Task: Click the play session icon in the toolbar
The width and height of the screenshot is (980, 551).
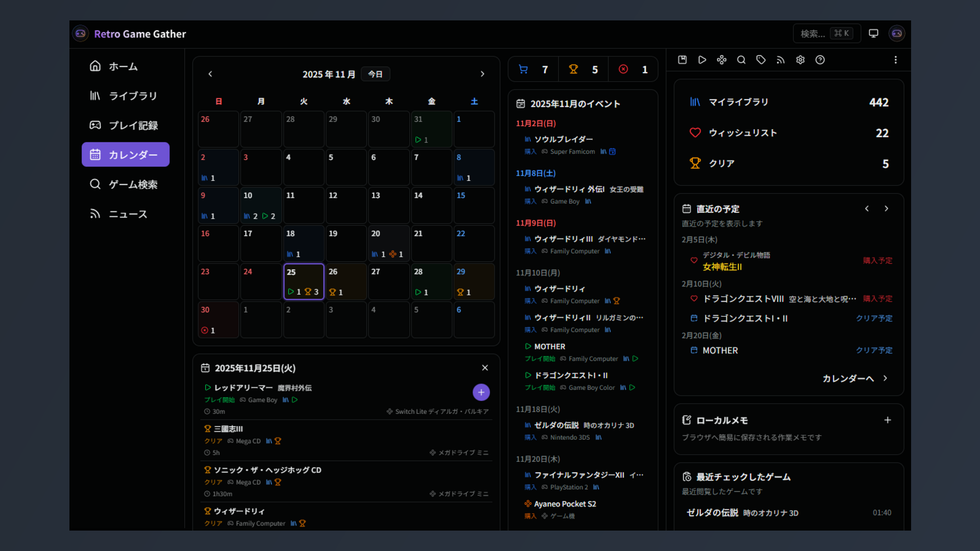Action: [702, 60]
